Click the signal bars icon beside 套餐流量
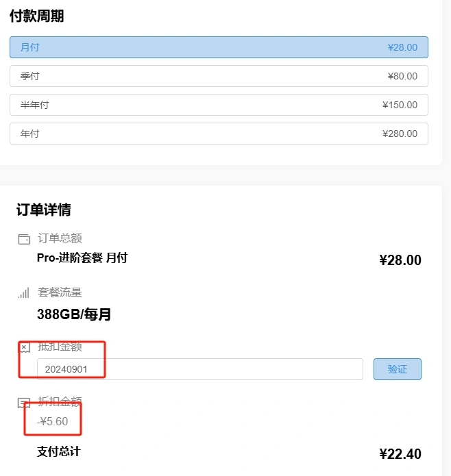This screenshot has width=451, height=476. [x=24, y=293]
